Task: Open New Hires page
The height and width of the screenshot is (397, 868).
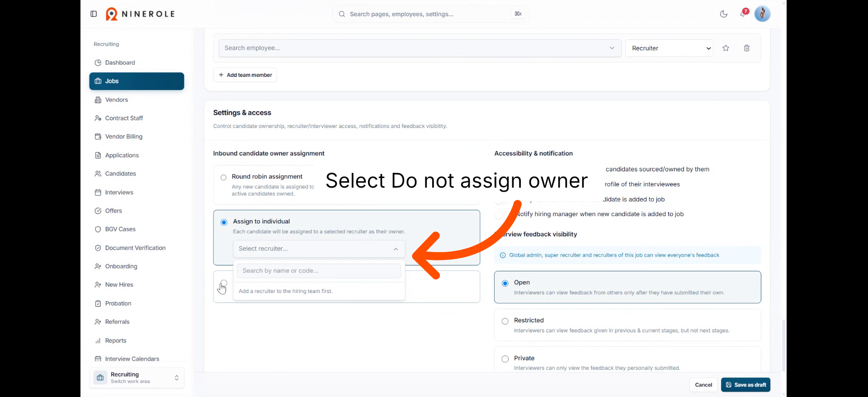Action: (137, 285)
